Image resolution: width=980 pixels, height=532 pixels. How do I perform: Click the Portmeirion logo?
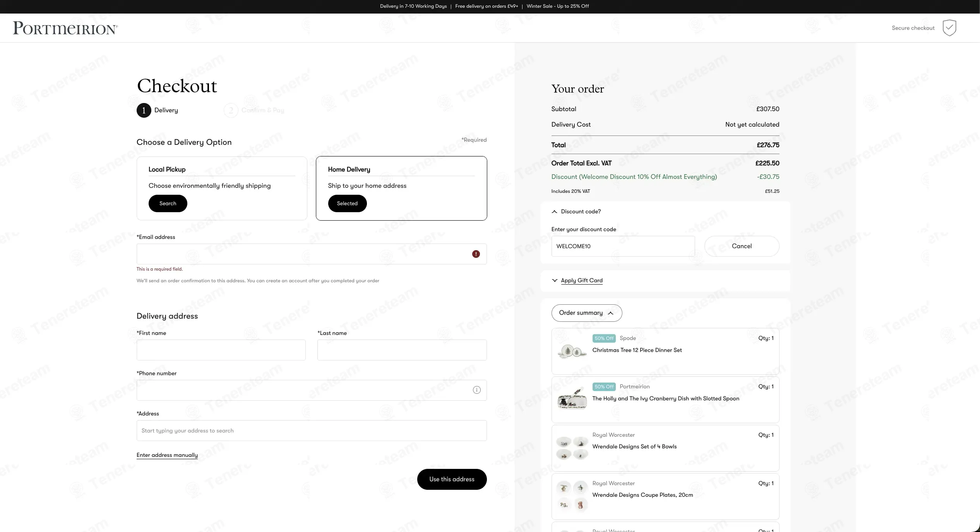click(65, 28)
